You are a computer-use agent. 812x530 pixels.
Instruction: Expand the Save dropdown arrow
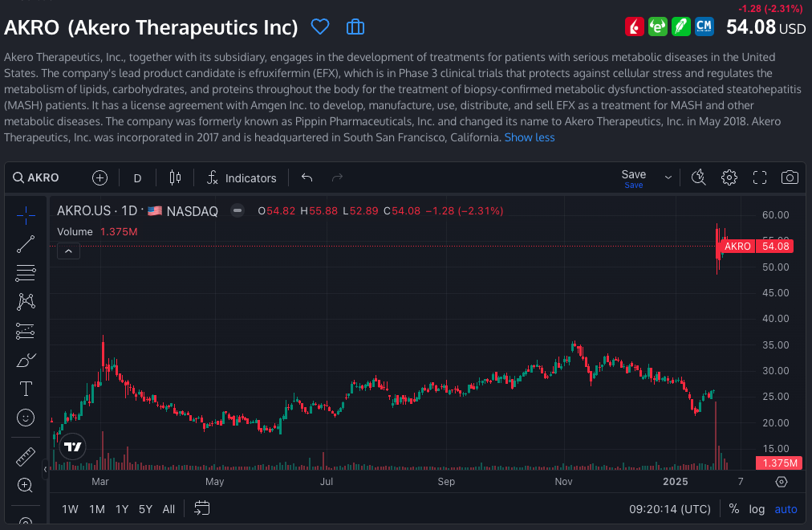click(668, 177)
